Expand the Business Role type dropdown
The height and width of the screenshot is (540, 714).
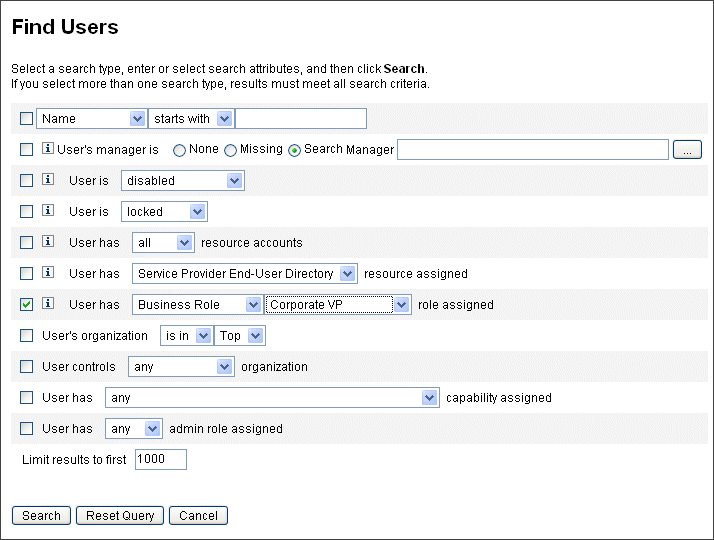pyautogui.click(x=197, y=305)
